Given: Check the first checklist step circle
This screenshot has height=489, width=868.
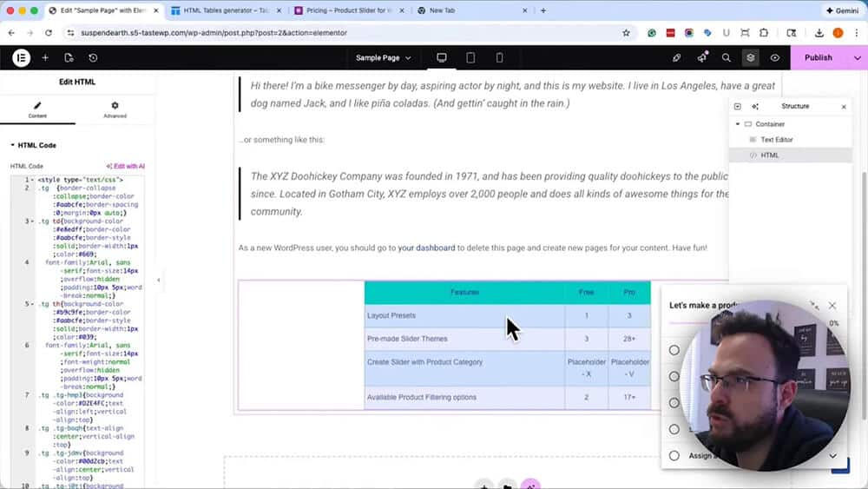Looking at the screenshot, I should pos(674,350).
